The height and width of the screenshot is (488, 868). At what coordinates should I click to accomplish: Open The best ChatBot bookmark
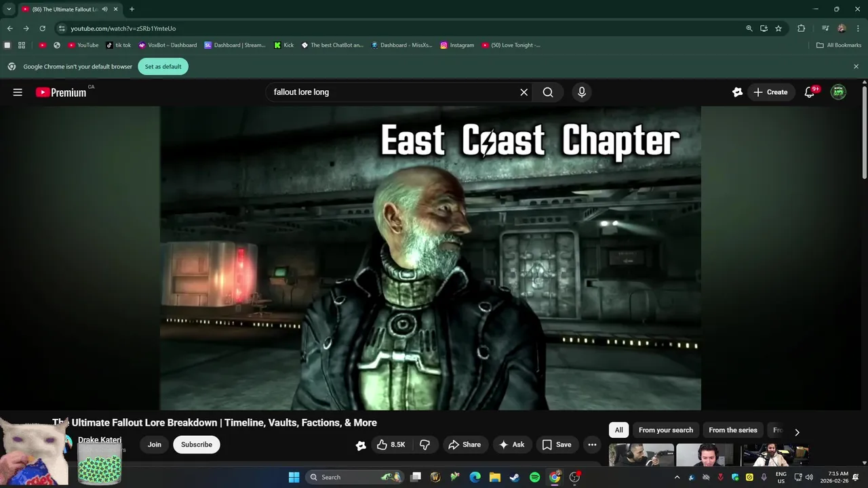click(332, 45)
